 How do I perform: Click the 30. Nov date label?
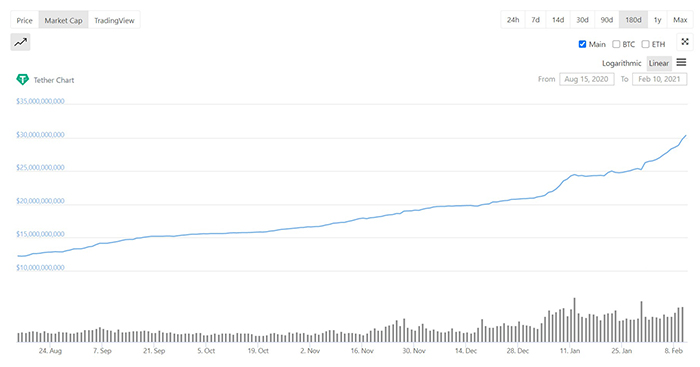414,350
